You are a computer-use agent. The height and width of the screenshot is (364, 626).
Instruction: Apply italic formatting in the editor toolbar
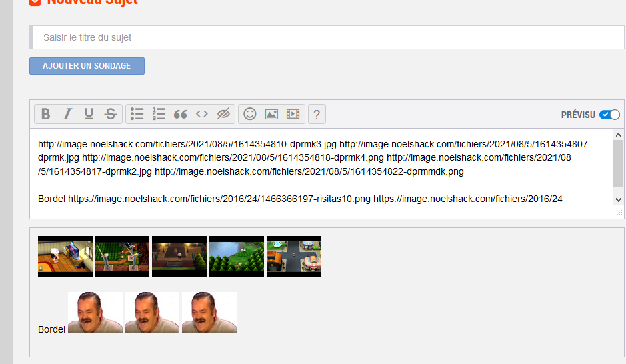point(67,114)
